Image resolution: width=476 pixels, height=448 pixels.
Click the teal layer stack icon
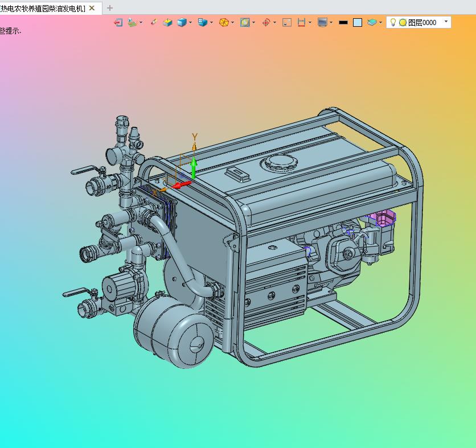[x=372, y=22]
